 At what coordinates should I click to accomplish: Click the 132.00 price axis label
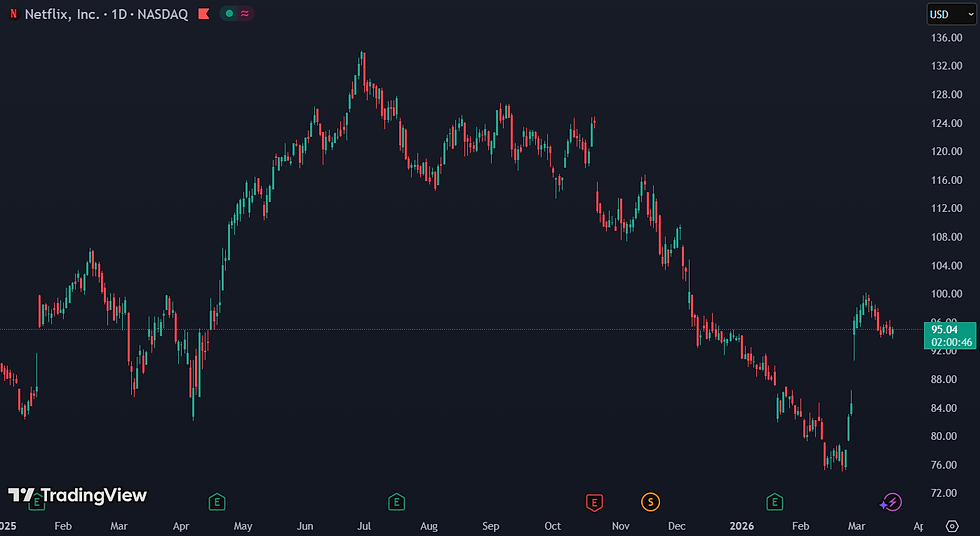coord(946,66)
